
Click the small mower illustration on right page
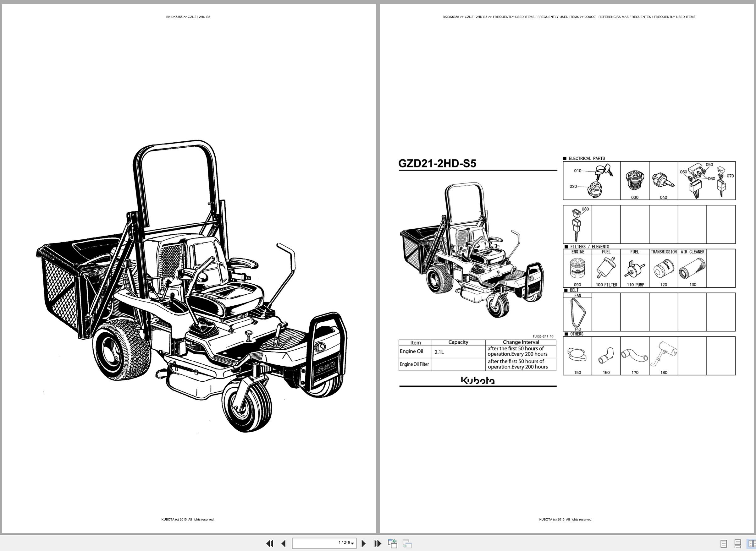(x=472, y=250)
